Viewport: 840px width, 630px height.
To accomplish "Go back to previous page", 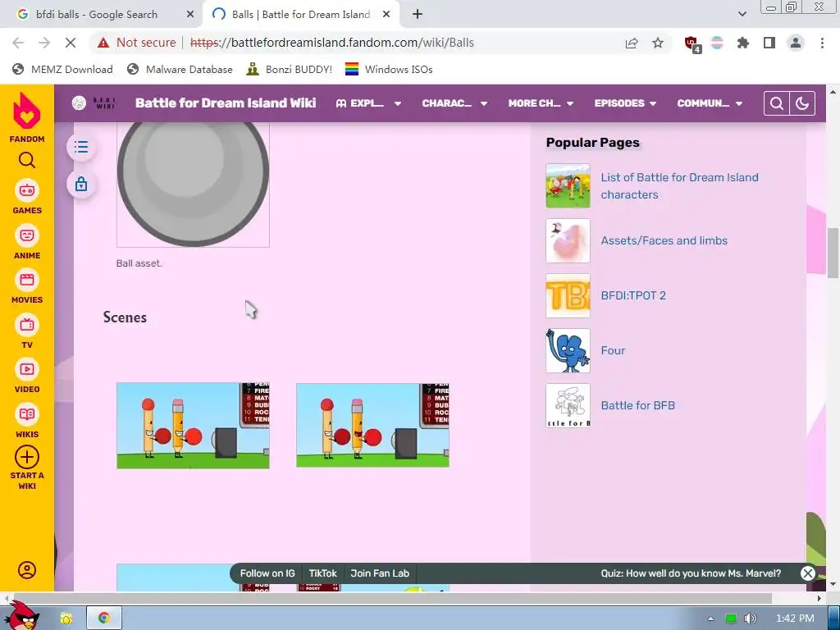I will point(18,43).
